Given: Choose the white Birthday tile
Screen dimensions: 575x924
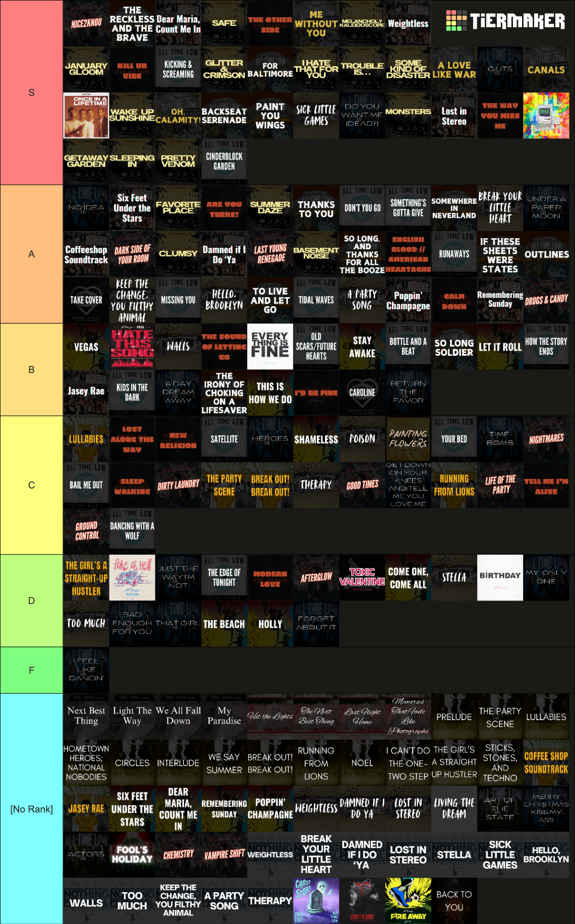Looking at the screenshot, I should (x=500, y=578).
